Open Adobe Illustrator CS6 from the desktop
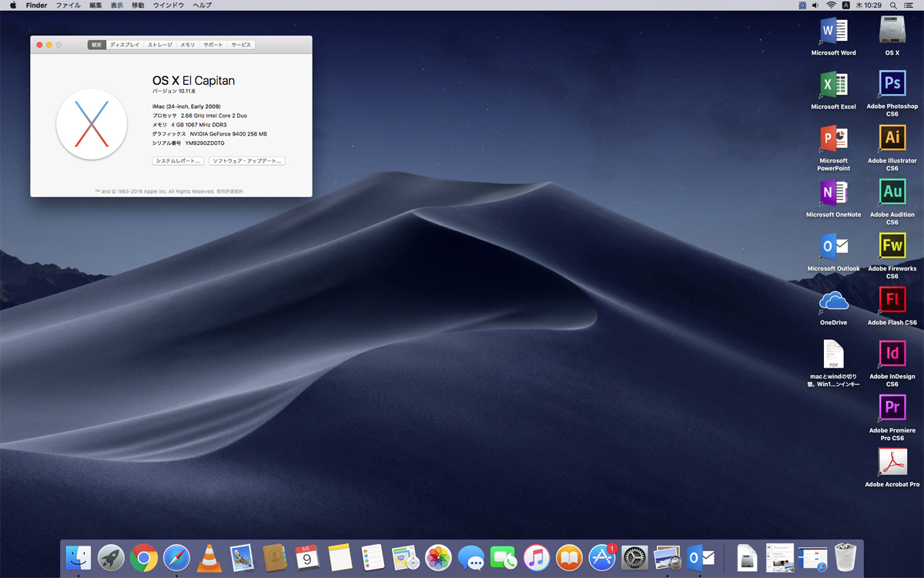This screenshot has width=924, height=578. 892,139
